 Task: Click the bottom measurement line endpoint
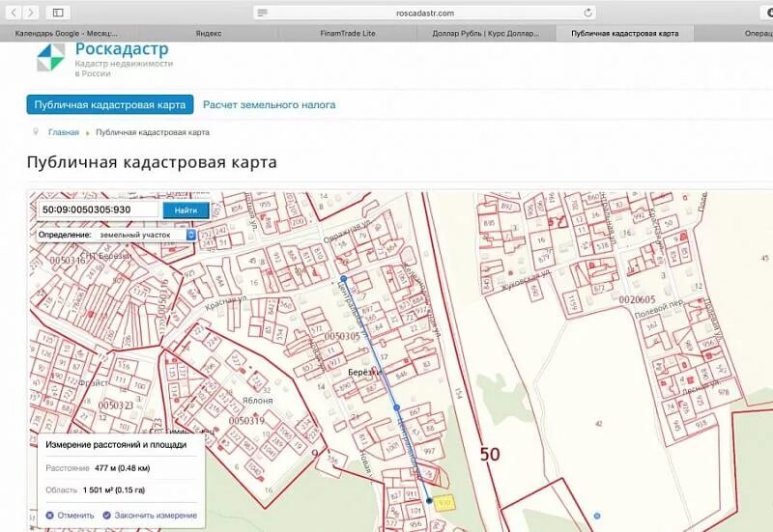coord(429,500)
